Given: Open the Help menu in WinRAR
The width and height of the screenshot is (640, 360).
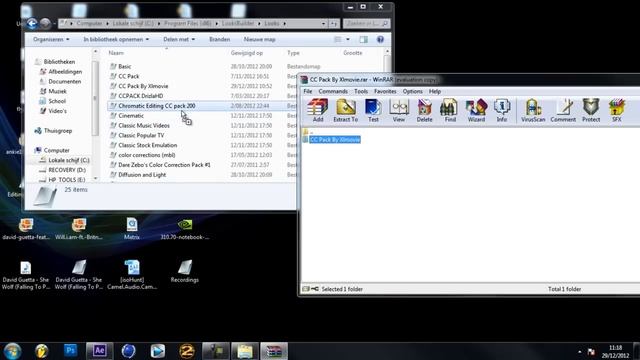Looking at the screenshot, I should (435, 91).
